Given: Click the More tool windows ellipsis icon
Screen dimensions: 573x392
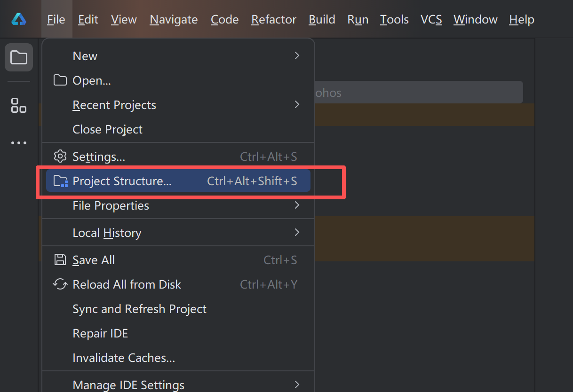Looking at the screenshot, I should point(19,143).
